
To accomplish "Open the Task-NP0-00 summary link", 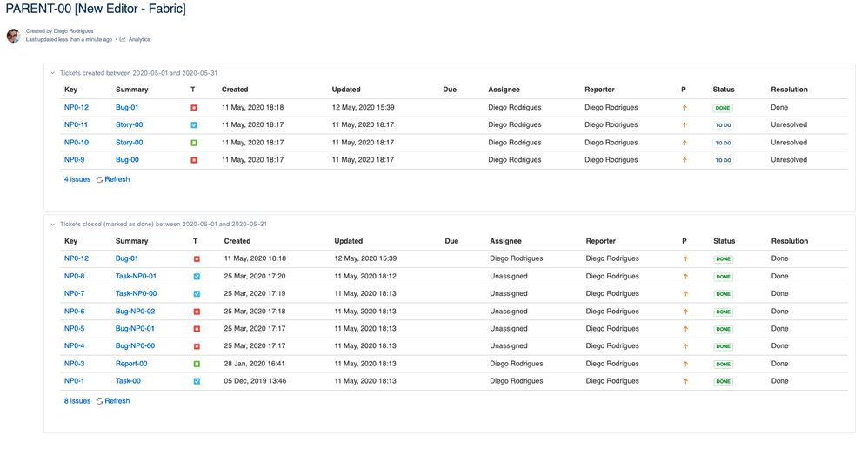I will point(136,293).
